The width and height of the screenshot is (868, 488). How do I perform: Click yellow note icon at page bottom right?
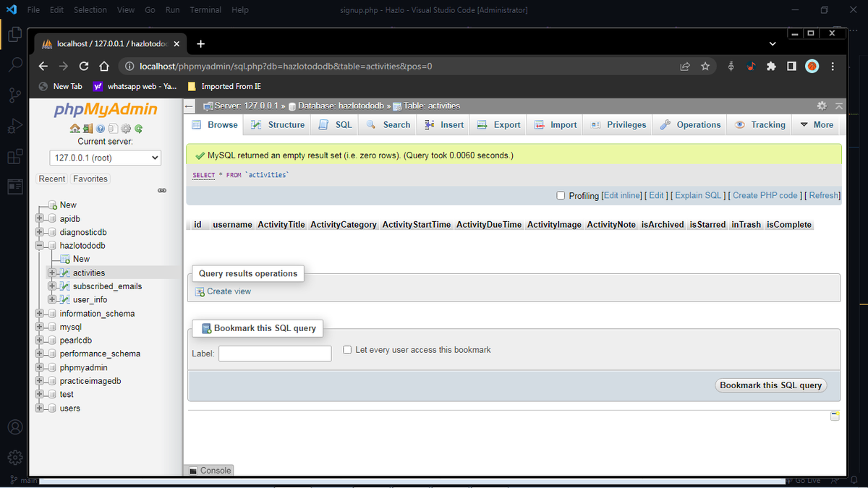click(x=835, y=416)
